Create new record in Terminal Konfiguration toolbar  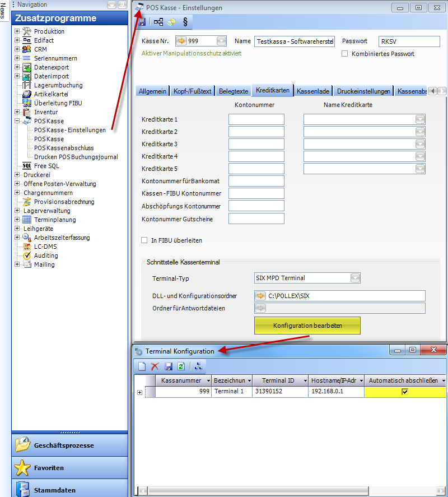142,366
